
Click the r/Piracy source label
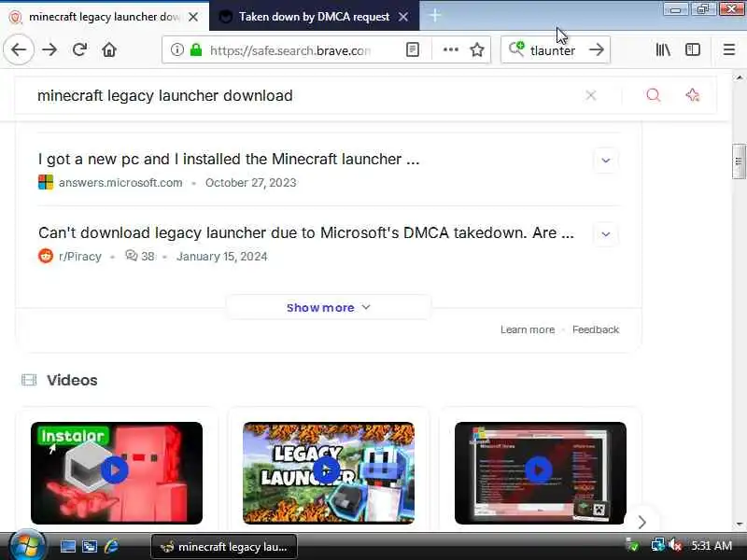pyautogui.click(x=80, y=257)
